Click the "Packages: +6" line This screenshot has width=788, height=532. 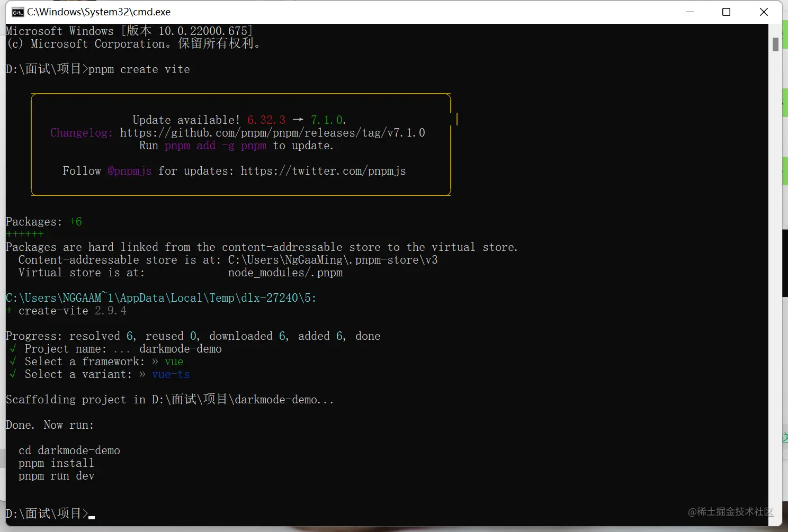[44, 222]
